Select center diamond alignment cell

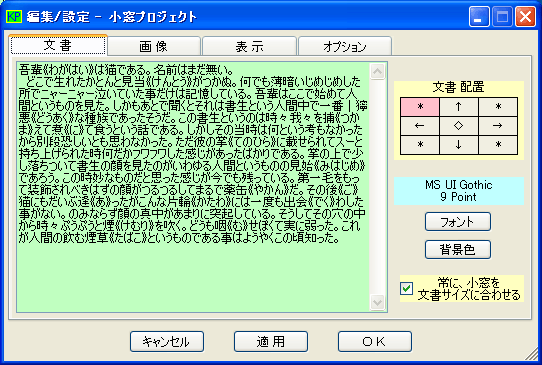pos(459,125)
